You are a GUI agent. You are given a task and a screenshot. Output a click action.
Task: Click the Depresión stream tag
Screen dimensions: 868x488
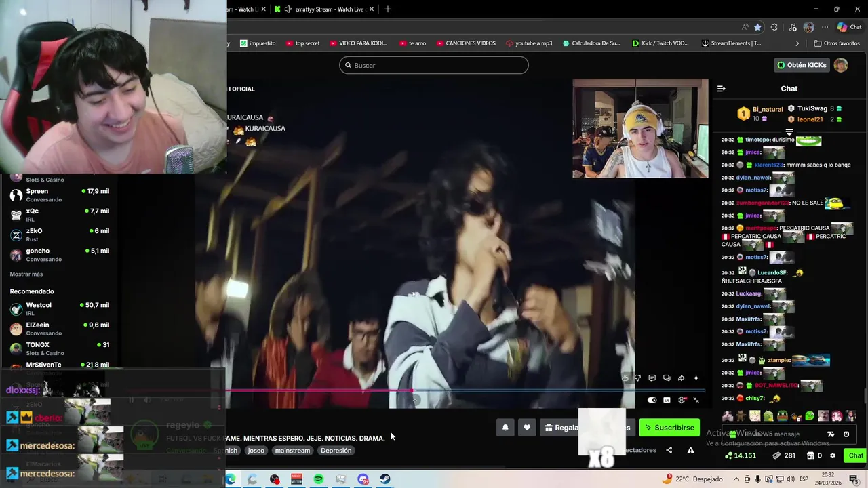tap(336, 451)
